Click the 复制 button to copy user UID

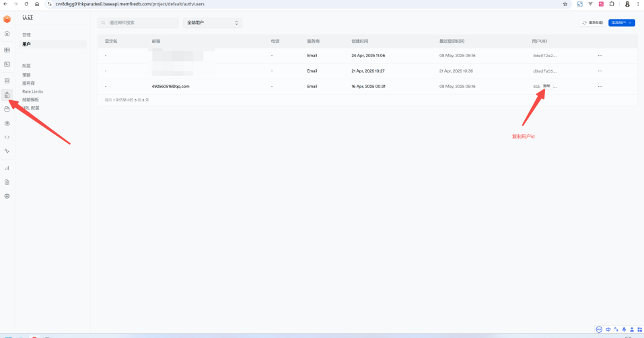546,86
